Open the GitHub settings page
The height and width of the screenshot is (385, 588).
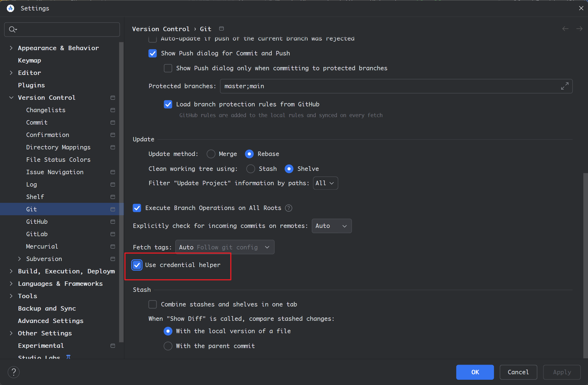click(x=37, y=222)
